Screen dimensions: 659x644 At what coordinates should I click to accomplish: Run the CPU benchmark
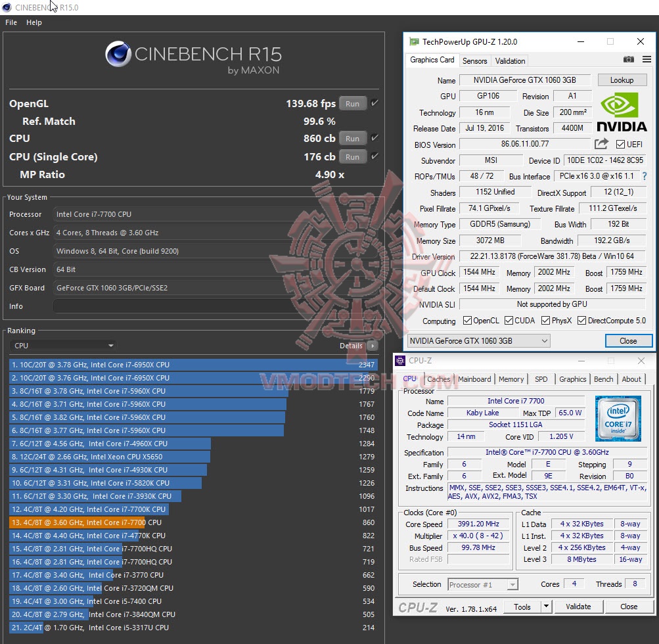pos(352,138)
